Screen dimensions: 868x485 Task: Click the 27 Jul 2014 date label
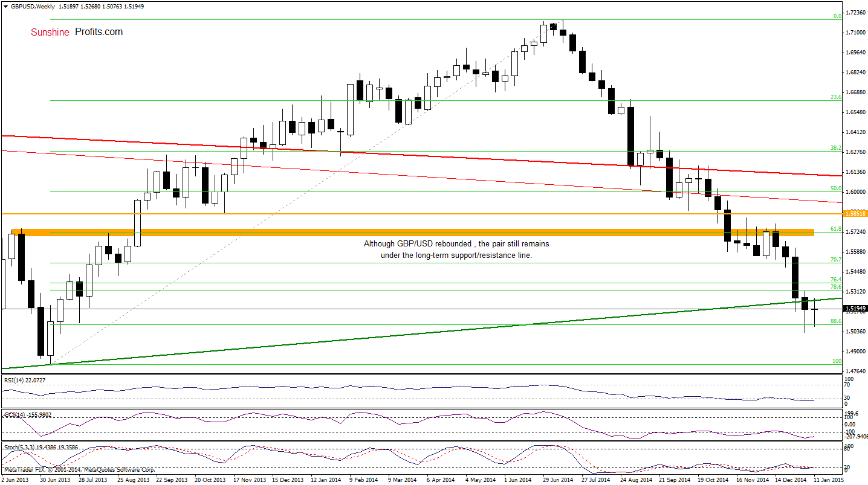[597, 480]
